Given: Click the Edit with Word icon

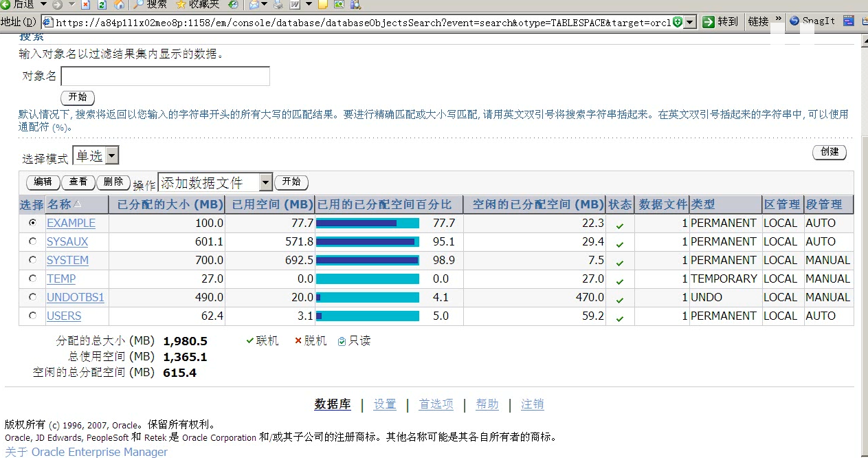Looking at the screenshot, I should 295,4.
